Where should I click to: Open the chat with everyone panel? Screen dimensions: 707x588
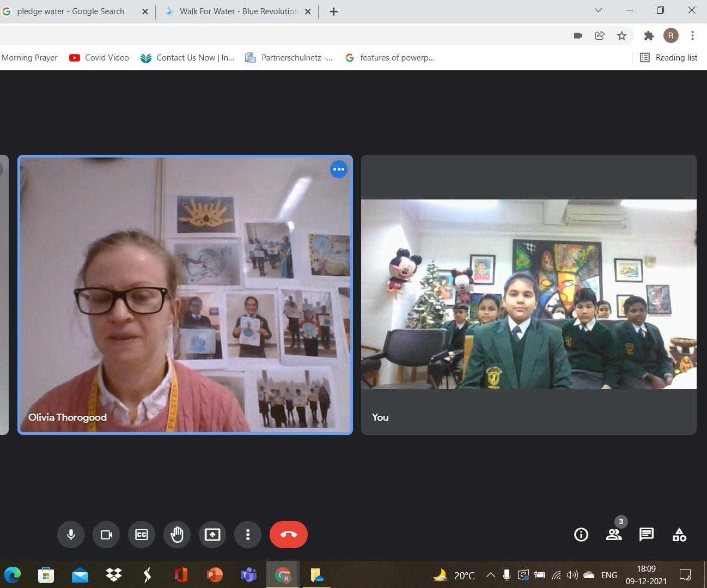coord(647,535)
